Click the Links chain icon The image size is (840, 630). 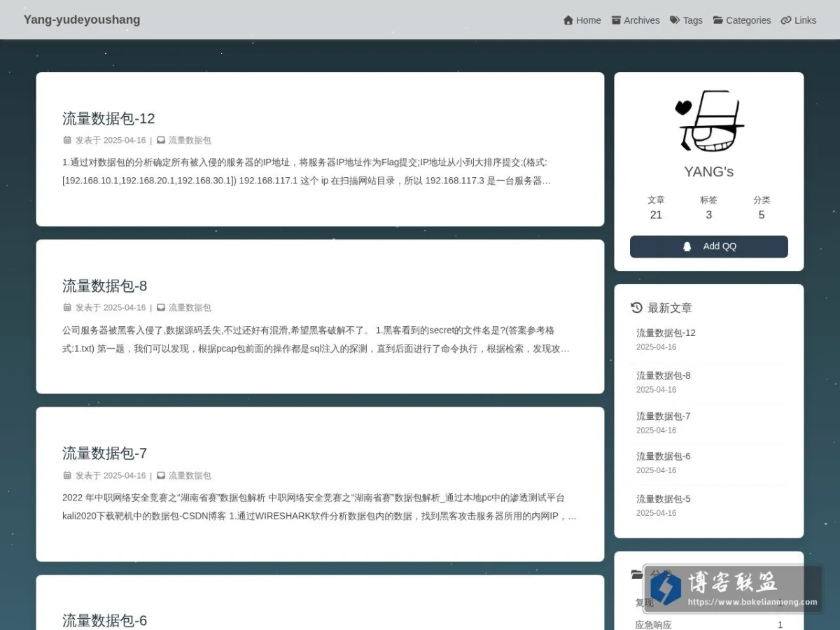[x=786, y=20]
